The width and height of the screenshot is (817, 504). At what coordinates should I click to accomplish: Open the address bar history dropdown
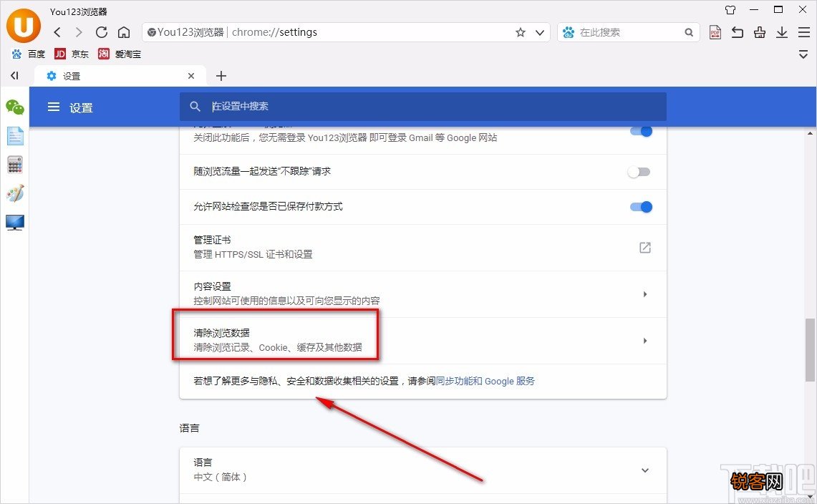pyautogui.click(x=541, y=32)
